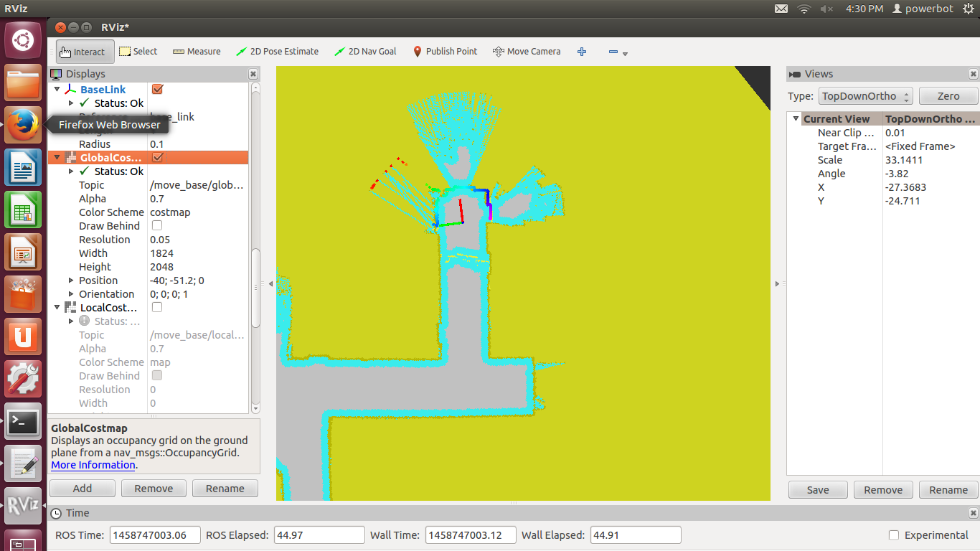Edit GlobalCostmap Color Scheme costmap value
980x551 pixels.
(197, 212)
